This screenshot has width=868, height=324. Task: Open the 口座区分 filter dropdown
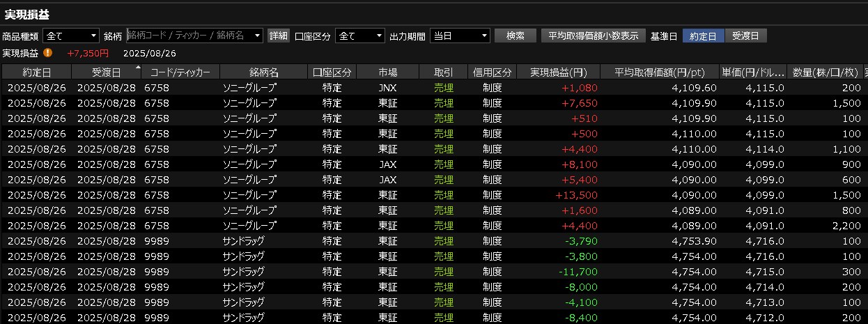pyautogui.click(x=359, y=36)
